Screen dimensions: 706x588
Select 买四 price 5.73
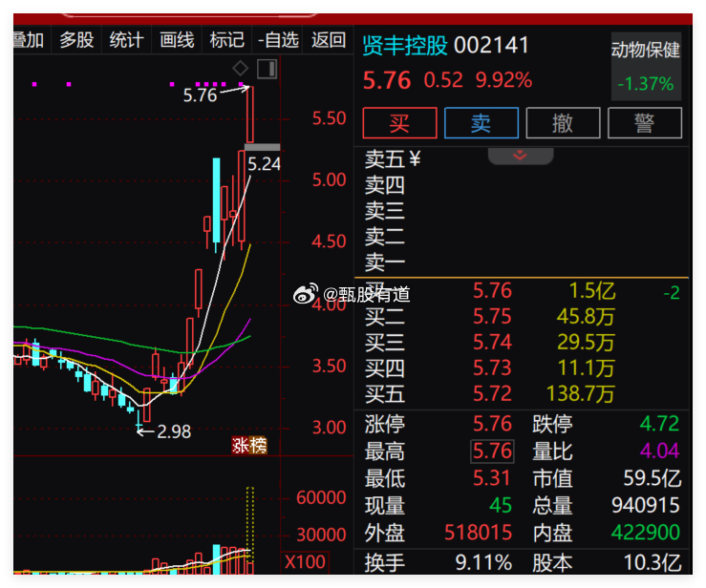point(492,368)
